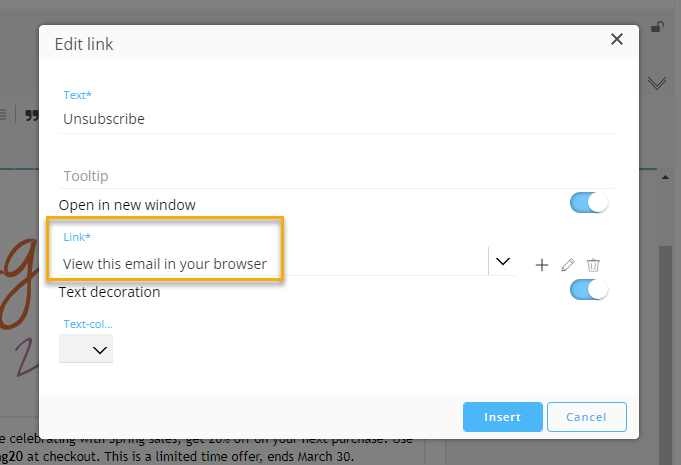Toggle the Open in new window switch

pos(589,203)
